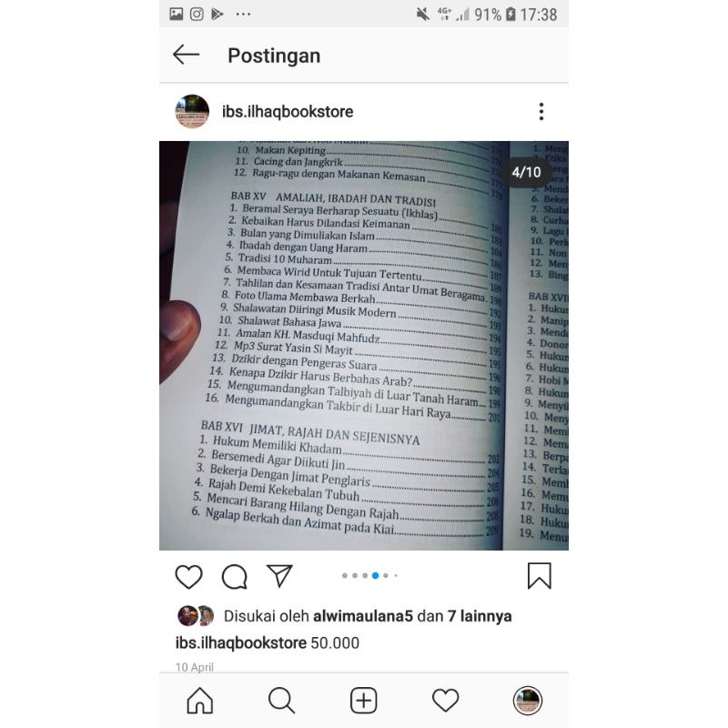This screenshot has width=728, height=728.
Task: Open the three-dot post options menu
Action: (x=541, y=111)
